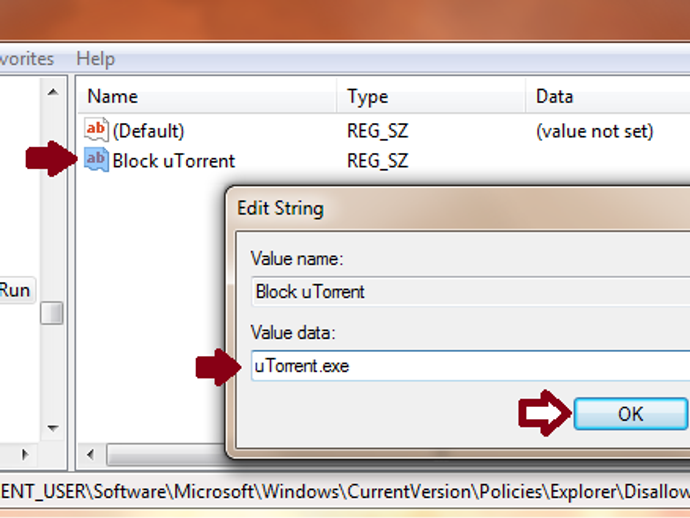The image size is (690, 518).
Task: Click the Value name field in Edit String
Action: tap(470, 291)
